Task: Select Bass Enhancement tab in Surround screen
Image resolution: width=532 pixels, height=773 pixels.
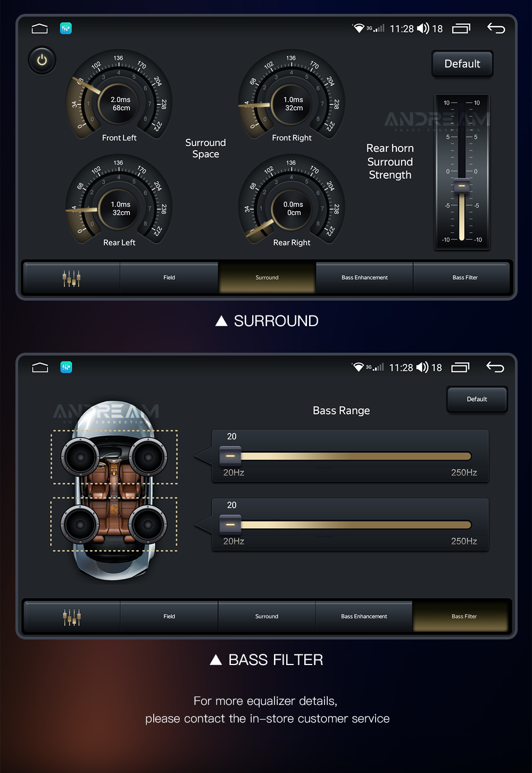Action: tap(364, 278)
